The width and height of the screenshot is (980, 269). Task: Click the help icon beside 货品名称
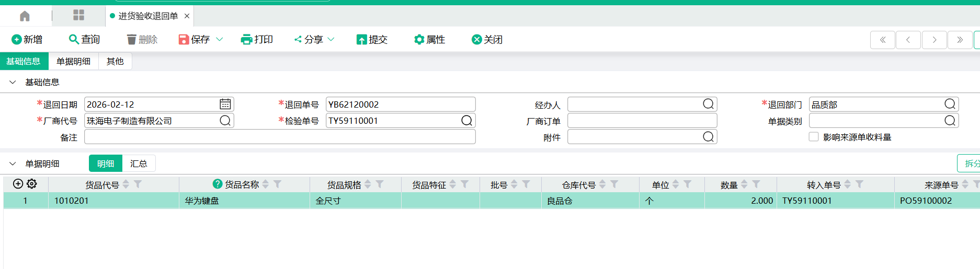[x=218, y=184]
